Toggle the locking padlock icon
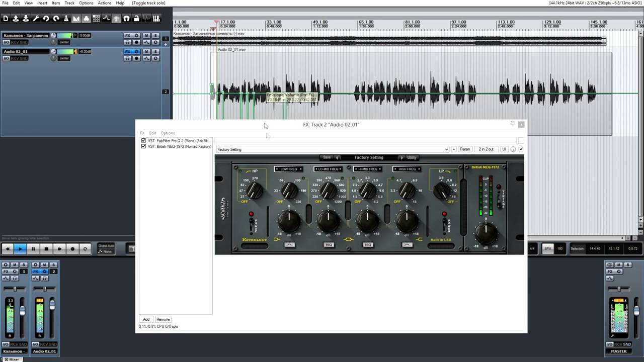Image resolution: width=644 pixels, height=362 pixels. click(136, 19)
